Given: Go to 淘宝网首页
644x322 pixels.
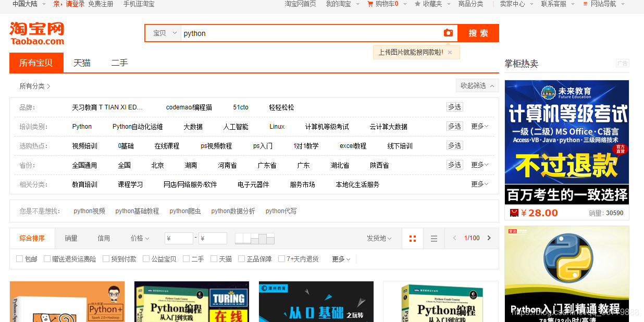Looking at the screenshot, I should coord(300,4).
